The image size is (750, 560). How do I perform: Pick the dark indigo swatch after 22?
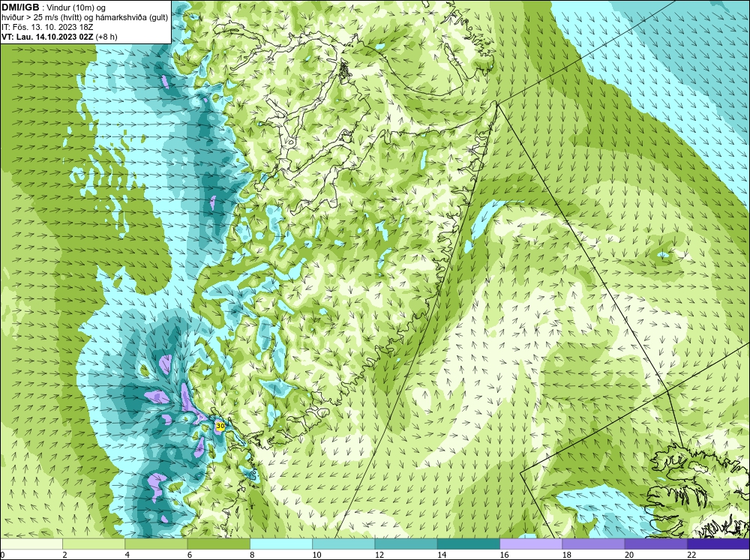click(x=718, y=544)
